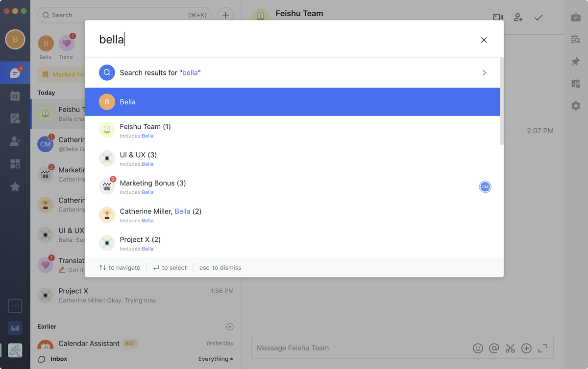Open the emoji picker in message box
The height and width of the screenshot is (369, 588).
pos(478,348)
